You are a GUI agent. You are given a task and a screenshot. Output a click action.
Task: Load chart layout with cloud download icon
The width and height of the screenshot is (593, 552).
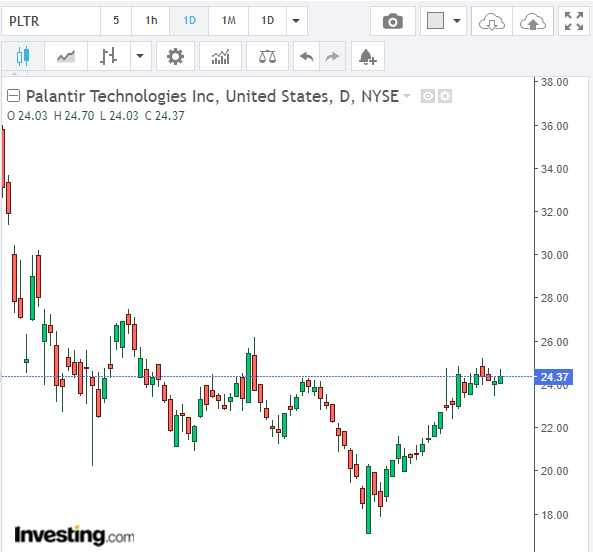coord(492,21)
